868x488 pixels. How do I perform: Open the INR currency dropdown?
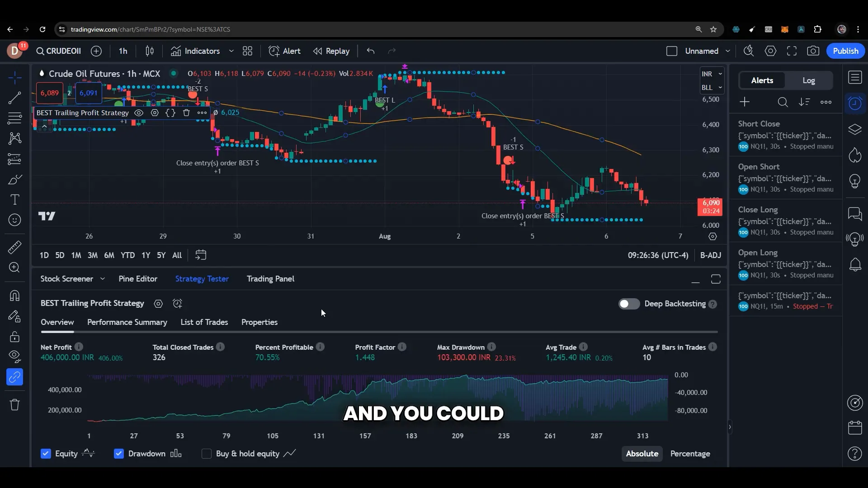point(711,74)
